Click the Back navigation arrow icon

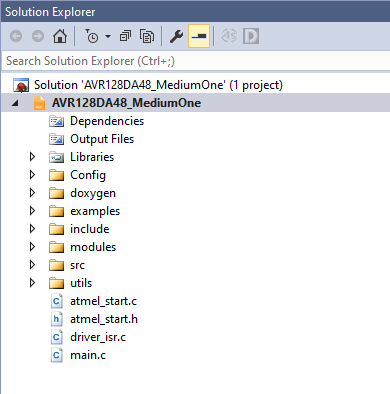(16, 36)
